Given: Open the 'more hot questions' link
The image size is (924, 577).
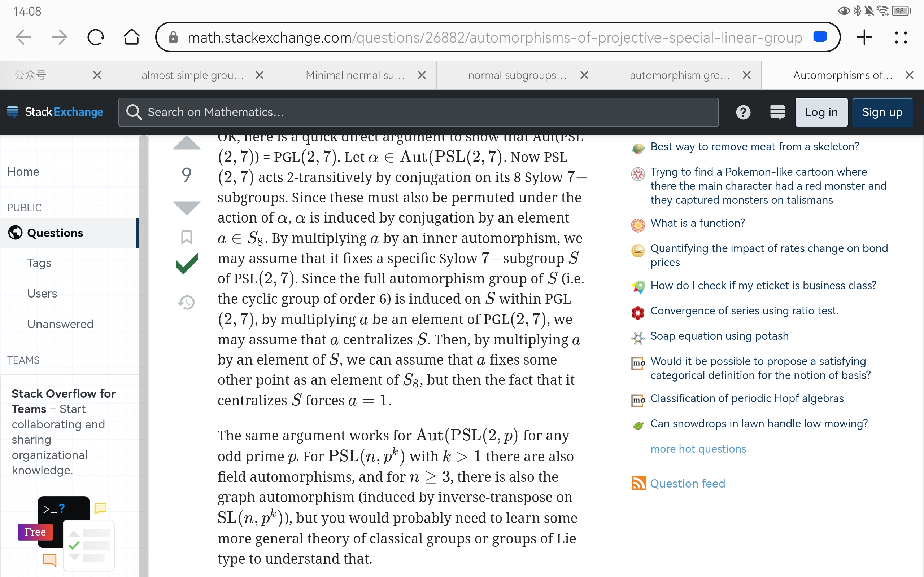Looking at the screenshot, I should pos(698,449).
